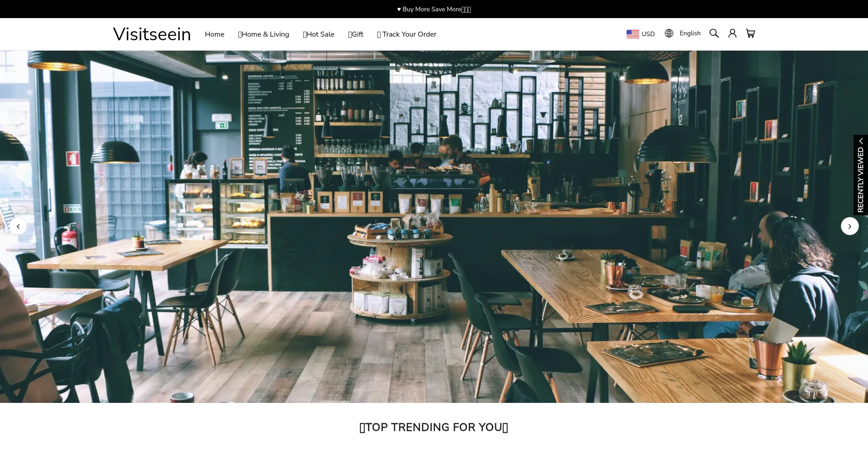Click the globe language icon

pos(669,33)
